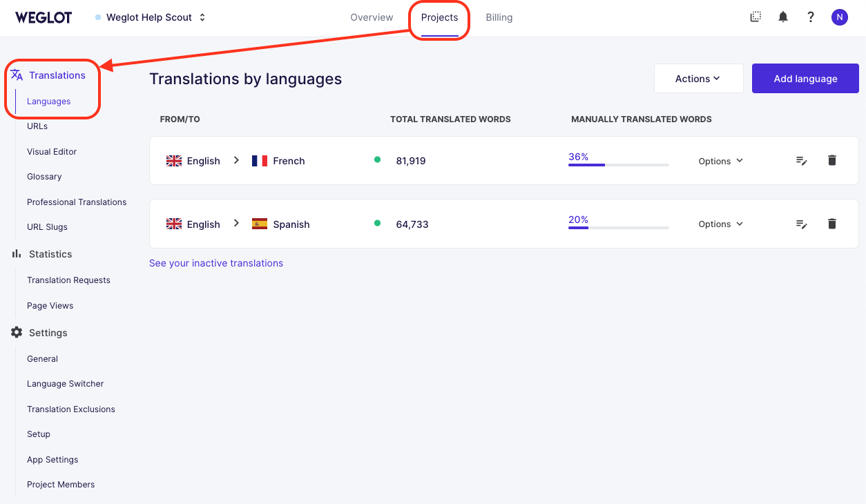This screenshot has height=504, width=866.
Task: Open See your inactive translations link
Action: (x=216, y=263)
